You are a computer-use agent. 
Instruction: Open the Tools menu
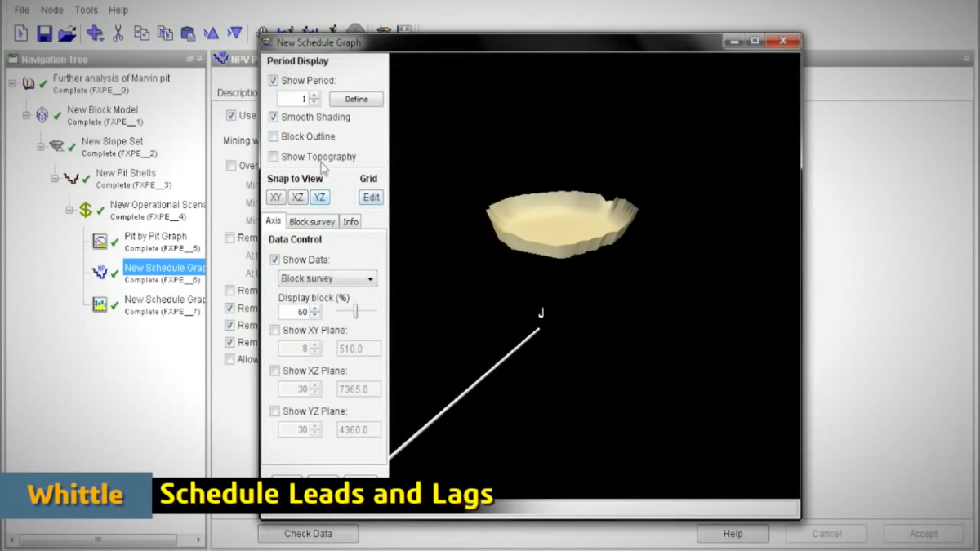click(x=86, y=10)
